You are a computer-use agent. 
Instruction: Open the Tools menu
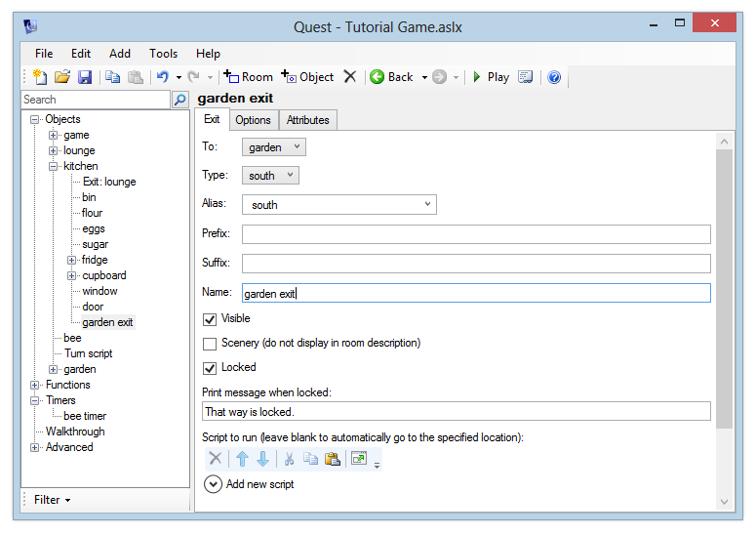[163, 54]
